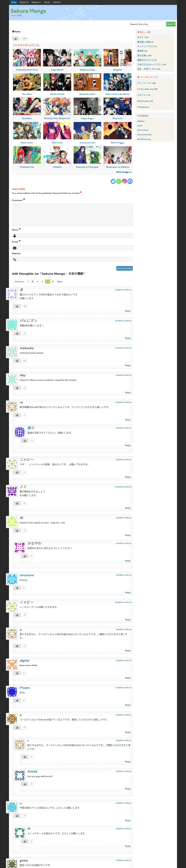Viewport: 186px width, 868px height.
Task: Open the One Piece manga thumbnail
Action: tap(27, 82)
